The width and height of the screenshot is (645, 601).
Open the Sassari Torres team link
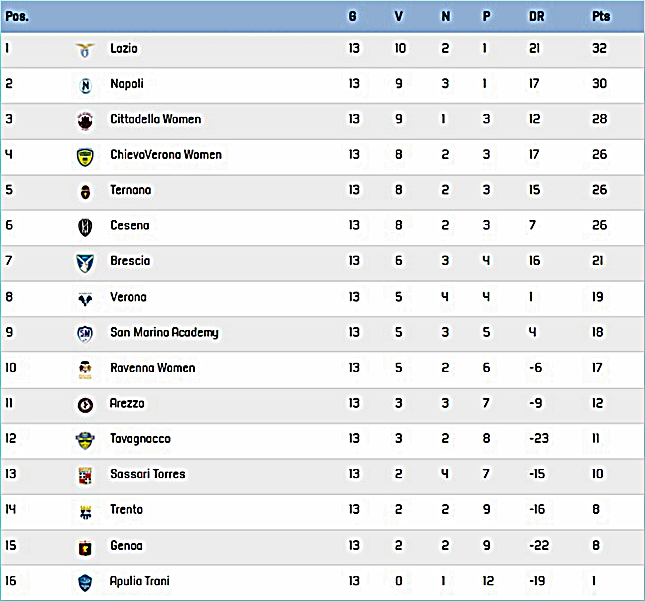coord(148,473)
